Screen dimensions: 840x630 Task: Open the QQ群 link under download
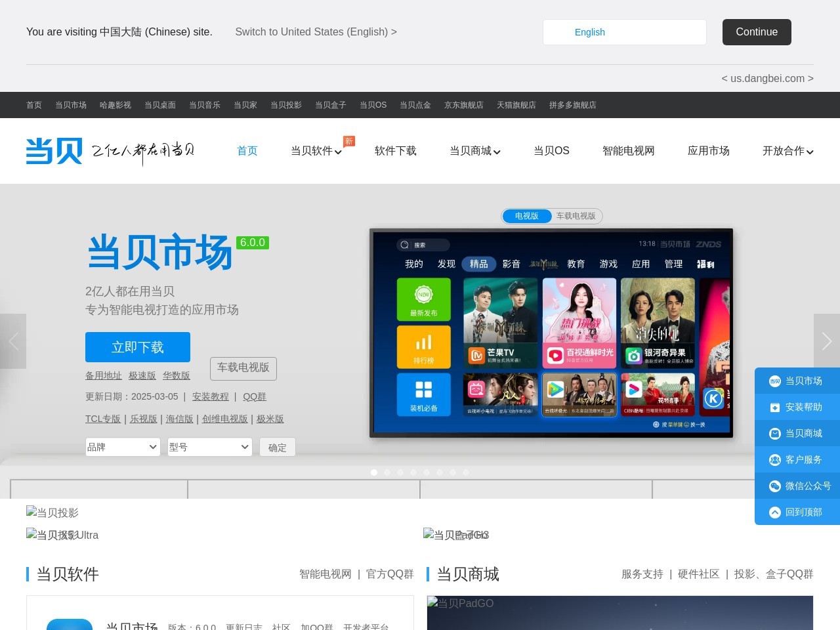pos(255,396)
